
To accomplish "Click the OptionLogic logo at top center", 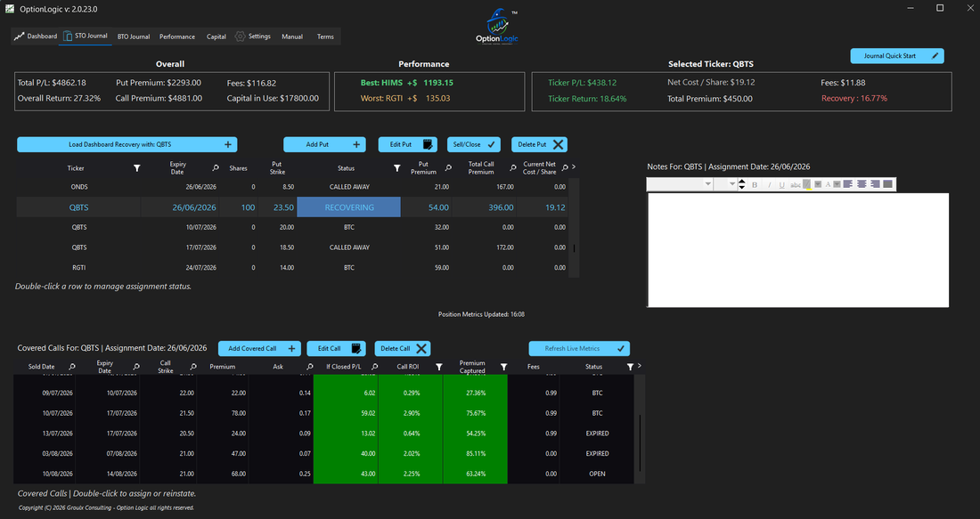I will pos(497,26).
